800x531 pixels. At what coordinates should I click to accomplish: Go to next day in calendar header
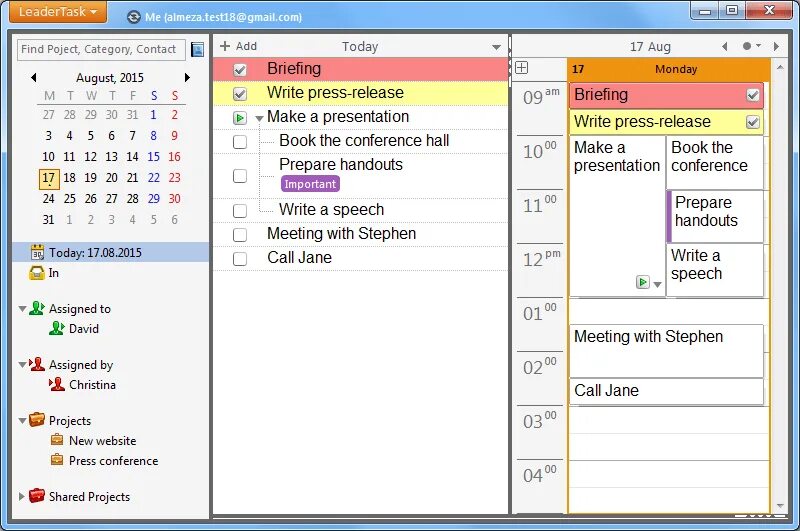tap(776, 46)
